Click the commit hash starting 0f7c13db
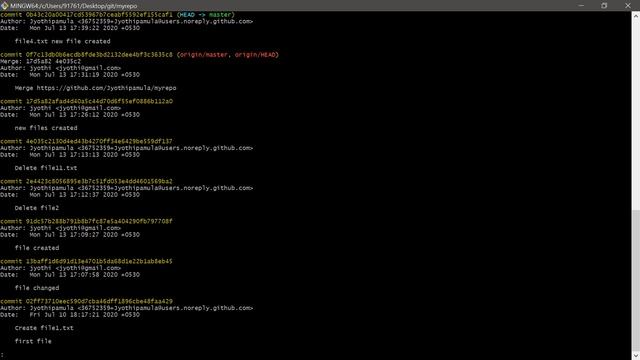640x360 pixels. 99,55
